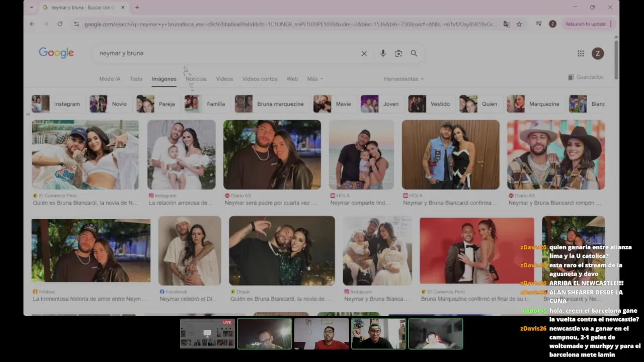
Task: Go forward in browser history
Action: [46, 24]
